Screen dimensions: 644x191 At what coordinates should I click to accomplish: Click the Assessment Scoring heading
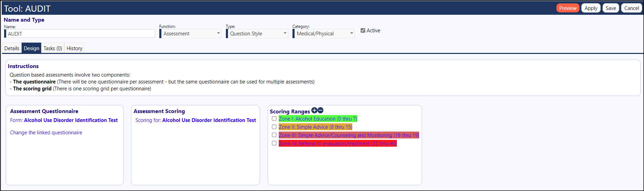[159, 111]
